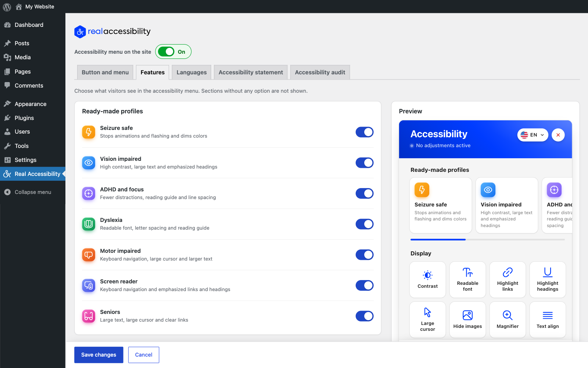
Task: Click Save changes button
Action: pyautogui.click(x=99, y=355)
